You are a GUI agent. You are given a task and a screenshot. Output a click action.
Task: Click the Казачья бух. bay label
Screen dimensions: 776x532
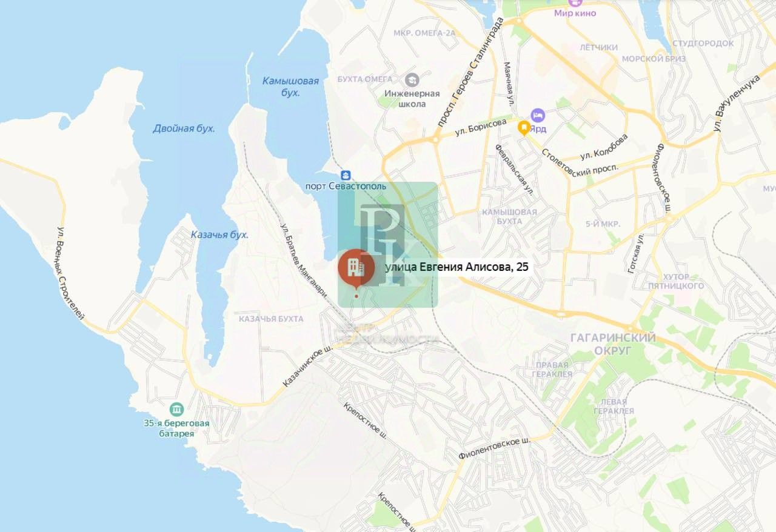pyautogui.click(x=219, y=234)
